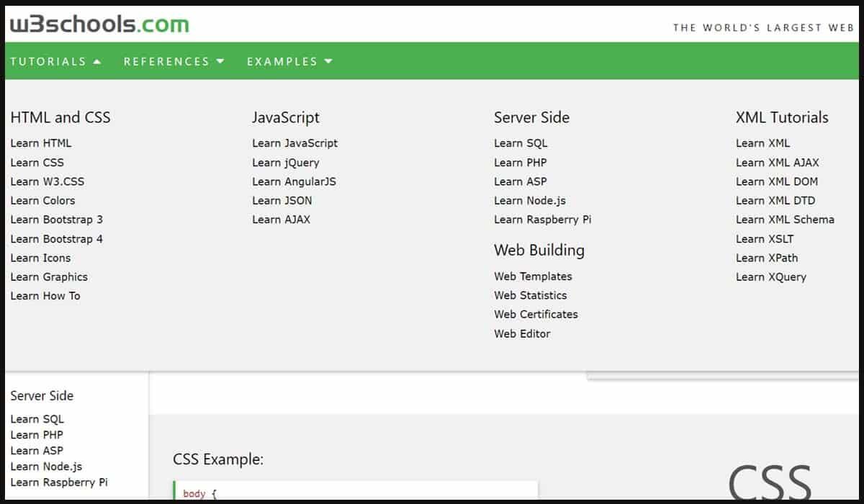Image resolution: width=864 pixels, height=504 pixels.
Task: Open the Learn PHP tutorial
Action: (520, 162)
